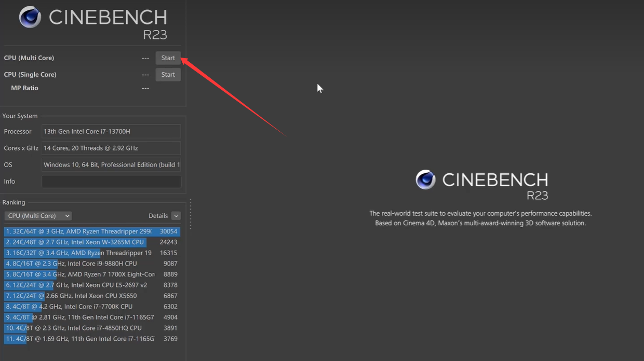Image resolution: width=644 pixels, height=361 pixels.
Task: Click the OS field showing Windows 10
Action: [111, 165]
